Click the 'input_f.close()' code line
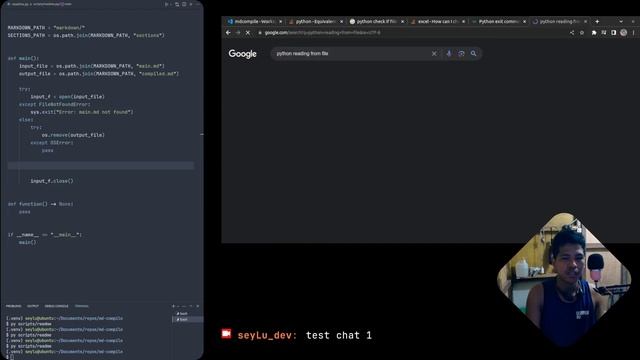The height and width of the screenshot is (360, 640). click(52, 181)
